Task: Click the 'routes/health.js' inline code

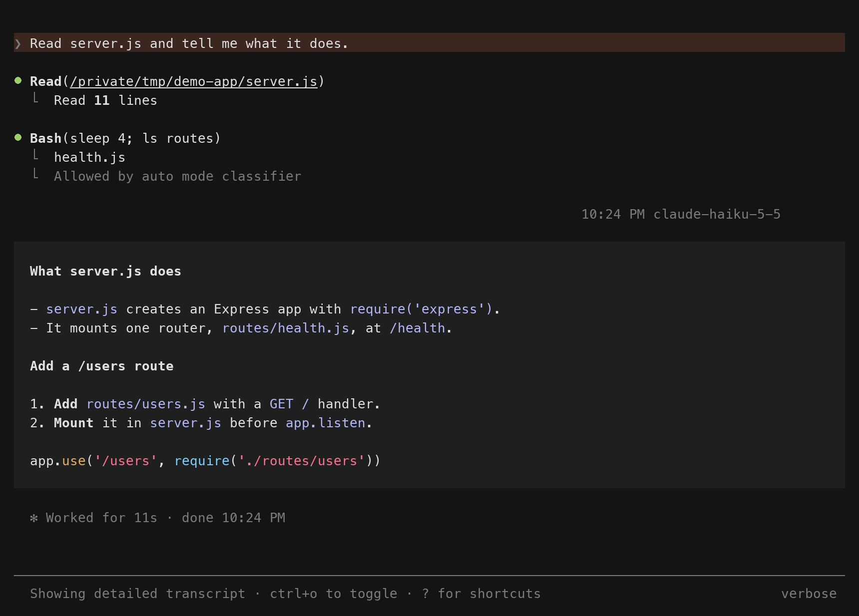Action: [286, 328]
